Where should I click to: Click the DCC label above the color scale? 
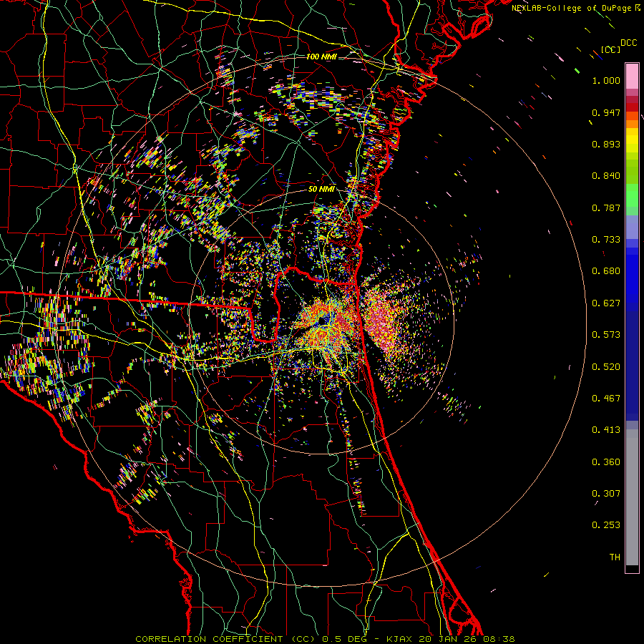(628, 43)
